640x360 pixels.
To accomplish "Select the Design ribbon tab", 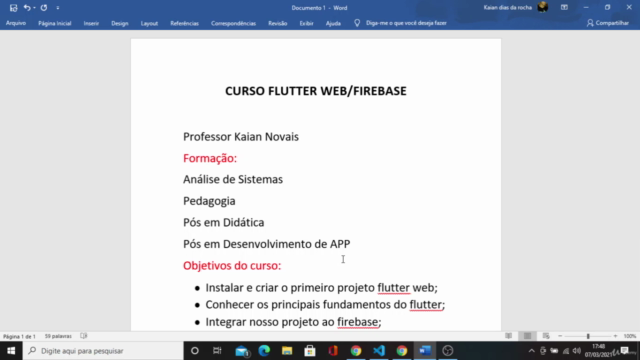I will click(x=120, y=23).
